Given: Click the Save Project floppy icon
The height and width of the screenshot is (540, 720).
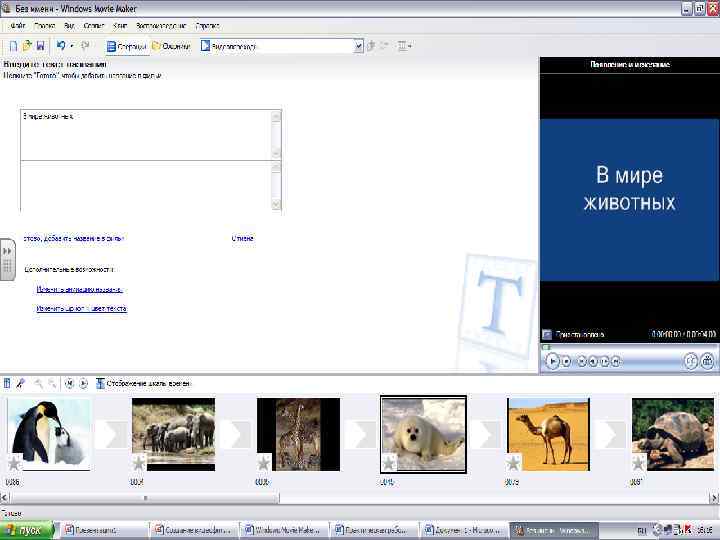Looking at the screenshot, I should point(40,45).
